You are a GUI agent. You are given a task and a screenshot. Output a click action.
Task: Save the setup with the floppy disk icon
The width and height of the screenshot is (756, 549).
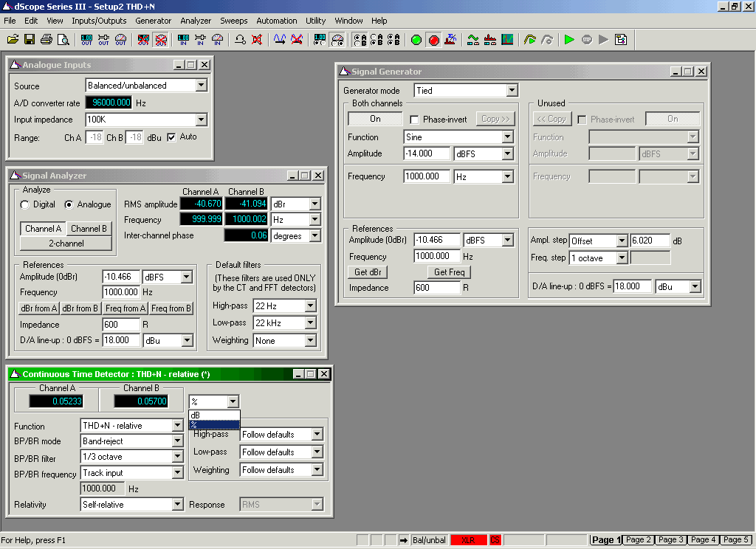tap(30, 40)
